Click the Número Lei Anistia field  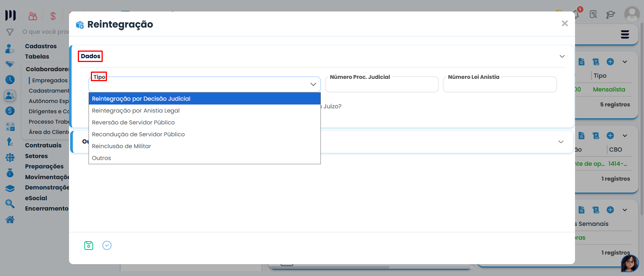pyautogui.click(x=500, y=84)
